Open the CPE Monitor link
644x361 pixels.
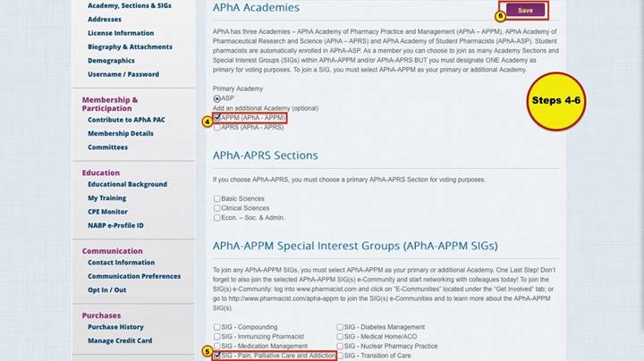point(107,212)
